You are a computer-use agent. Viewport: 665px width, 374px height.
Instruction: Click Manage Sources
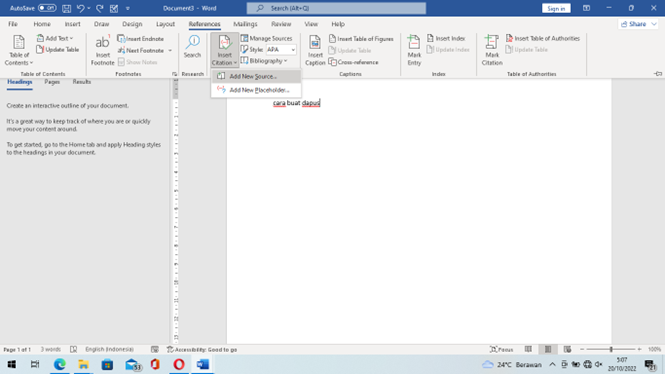click(267, 38)
